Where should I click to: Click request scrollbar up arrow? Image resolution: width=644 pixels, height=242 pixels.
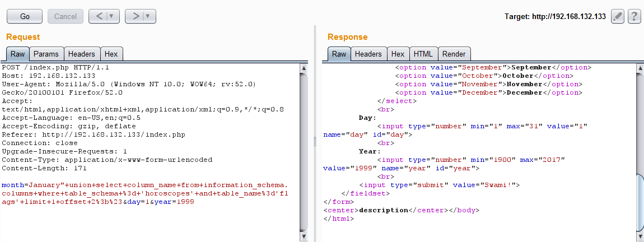[304, 68]
